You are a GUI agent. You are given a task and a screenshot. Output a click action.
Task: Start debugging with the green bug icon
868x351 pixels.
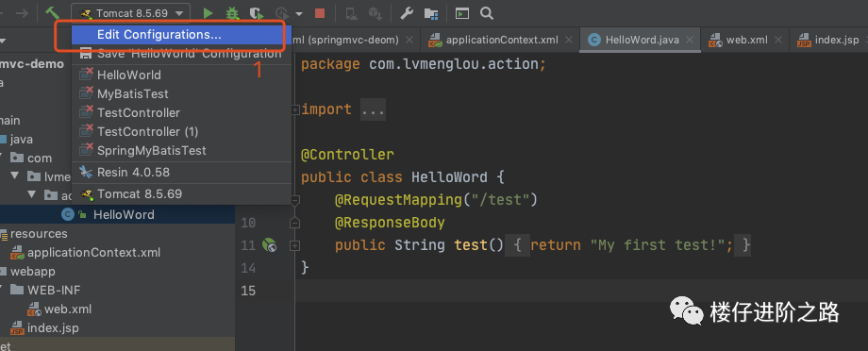[x=232, y=12]
